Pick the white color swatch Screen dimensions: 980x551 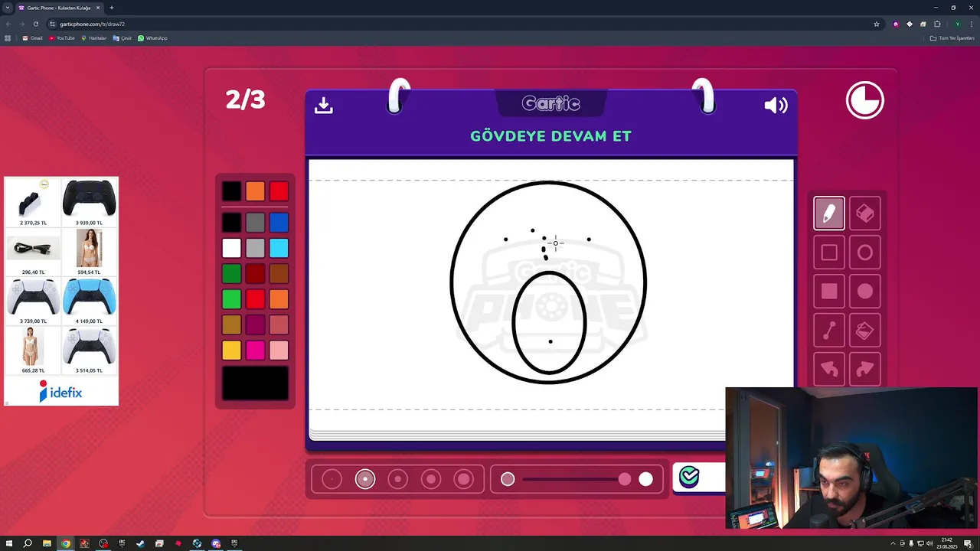(x=231, y=248)
